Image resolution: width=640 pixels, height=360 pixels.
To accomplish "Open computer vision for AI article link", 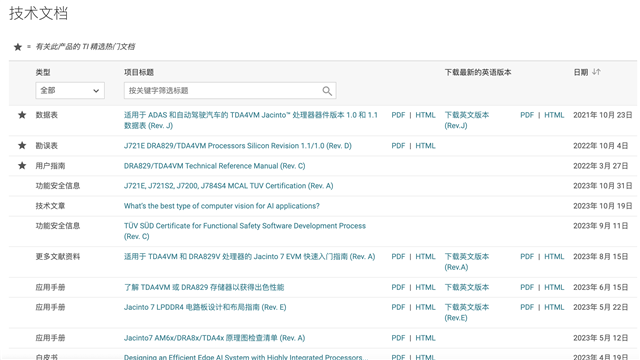I will 222,206.
